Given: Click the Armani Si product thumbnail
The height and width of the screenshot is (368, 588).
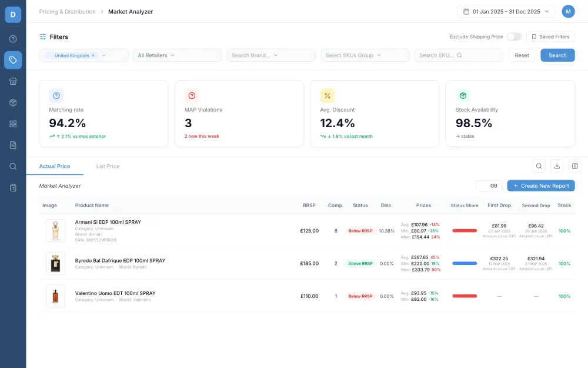Looking at the screenshot, I should pyautogui.click(x=55, y=231).
